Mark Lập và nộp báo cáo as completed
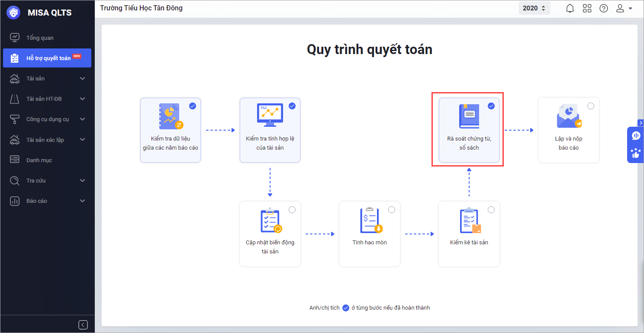 [x=591, y=106]
